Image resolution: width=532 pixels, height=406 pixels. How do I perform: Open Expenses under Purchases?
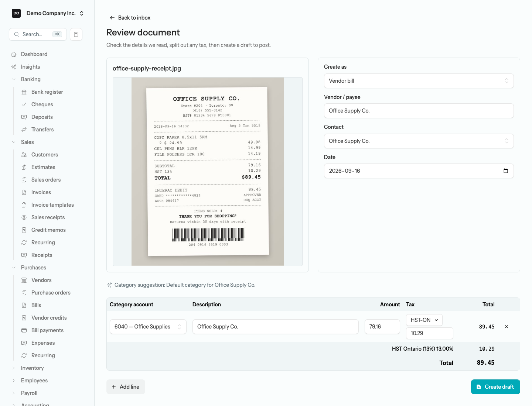coord(43,343)
